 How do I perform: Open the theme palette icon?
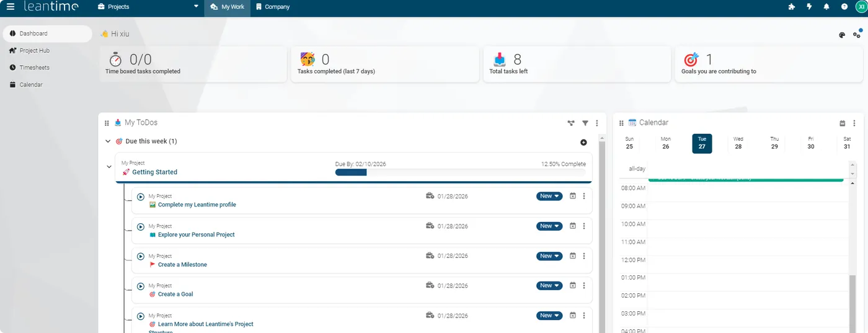pos(842,35)
